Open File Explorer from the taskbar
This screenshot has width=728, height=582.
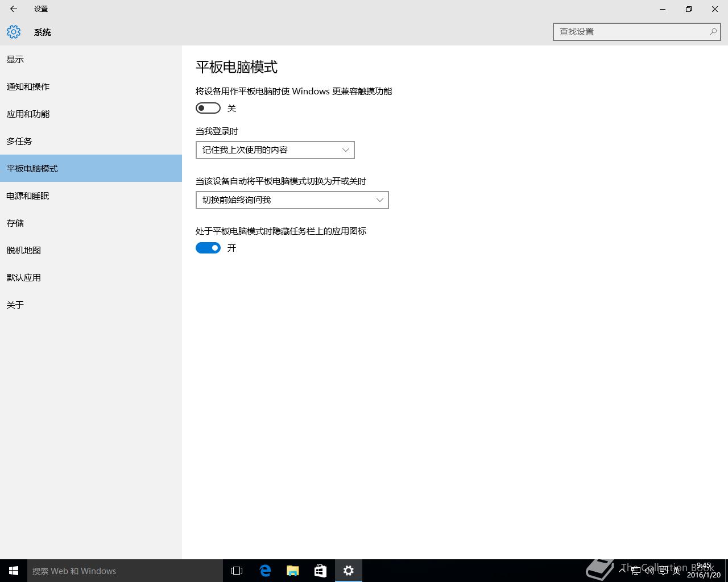[292, 571]
